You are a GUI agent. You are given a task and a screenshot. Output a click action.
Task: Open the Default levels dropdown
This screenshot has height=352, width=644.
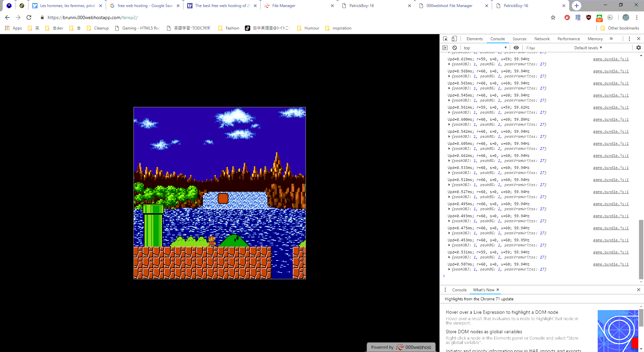588,48
